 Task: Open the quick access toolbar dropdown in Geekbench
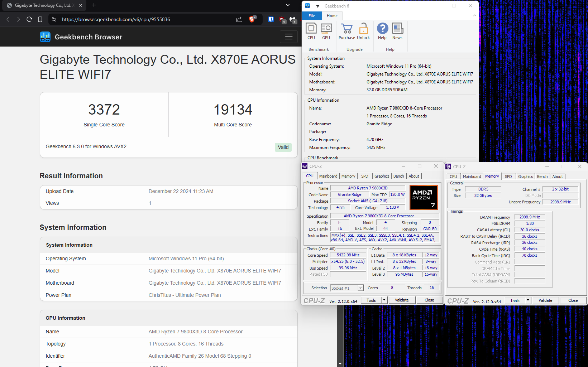(x=317, y=6)
